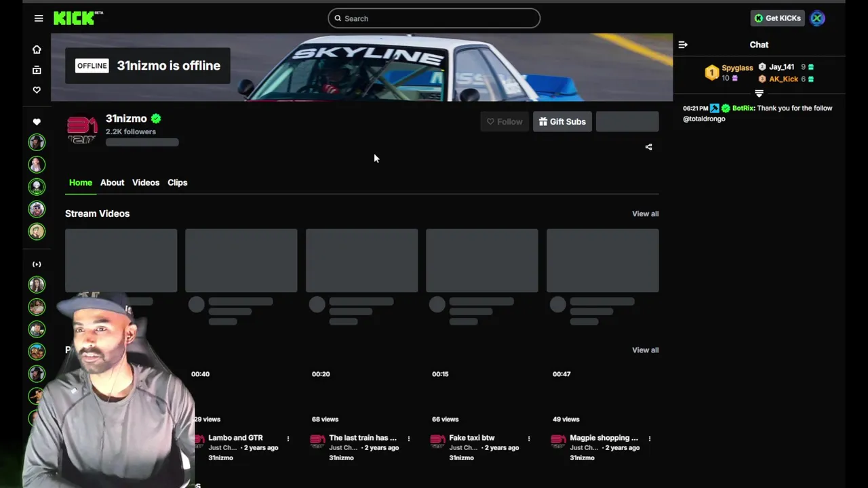Open the Magpie shopping... clip

[604, 438]
